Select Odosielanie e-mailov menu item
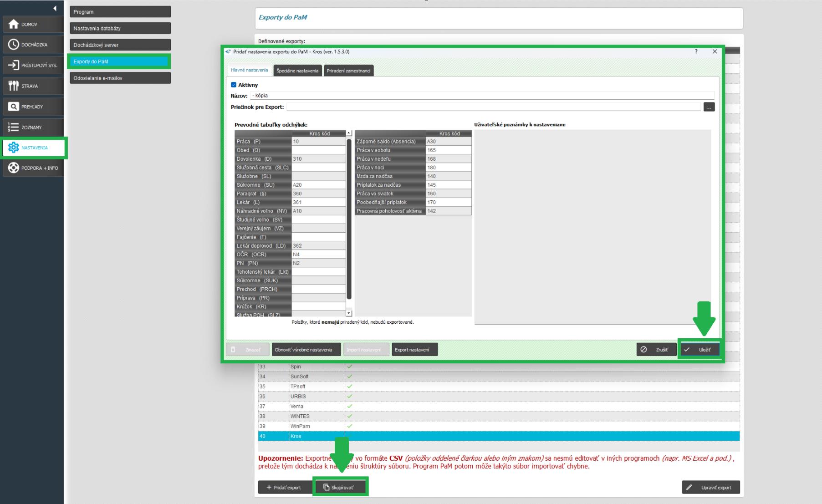This screenshot has width=822, height=504. [x=120, y=78]
